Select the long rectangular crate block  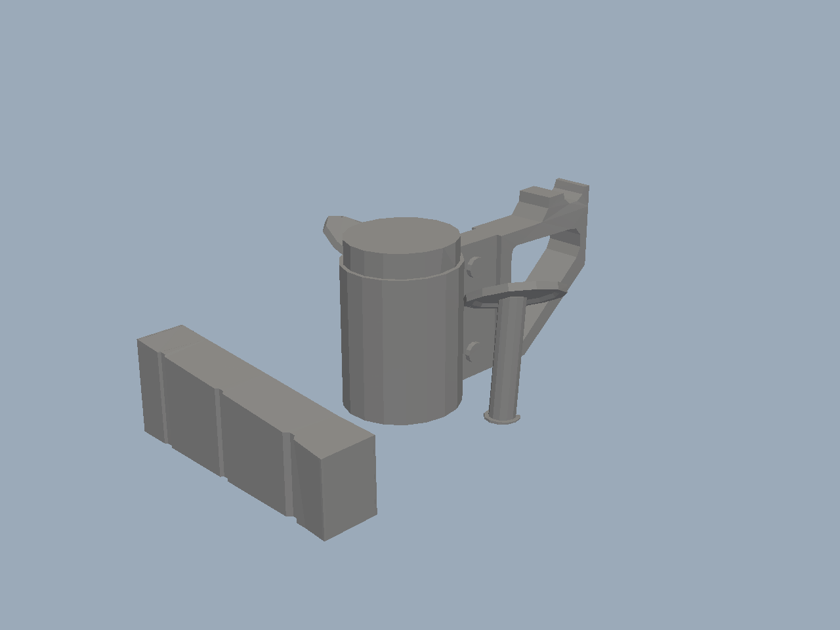(x=257, y=433)
